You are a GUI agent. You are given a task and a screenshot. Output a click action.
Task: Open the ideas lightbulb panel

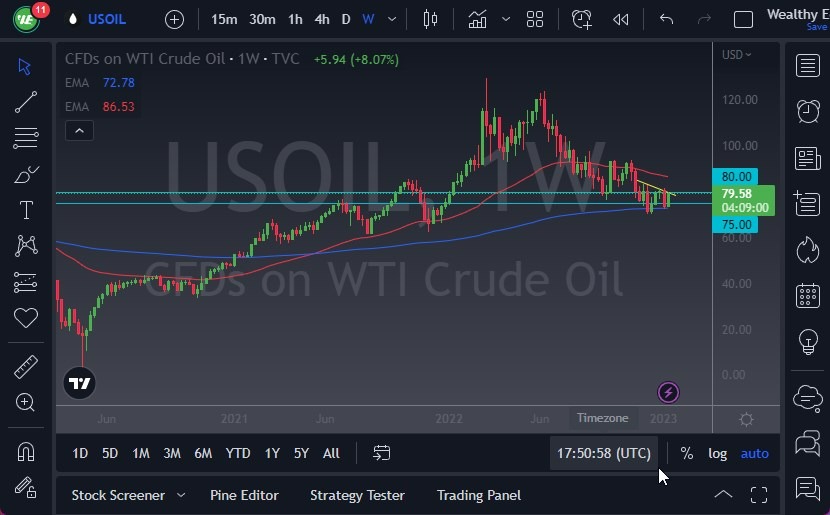click(808, 342)
